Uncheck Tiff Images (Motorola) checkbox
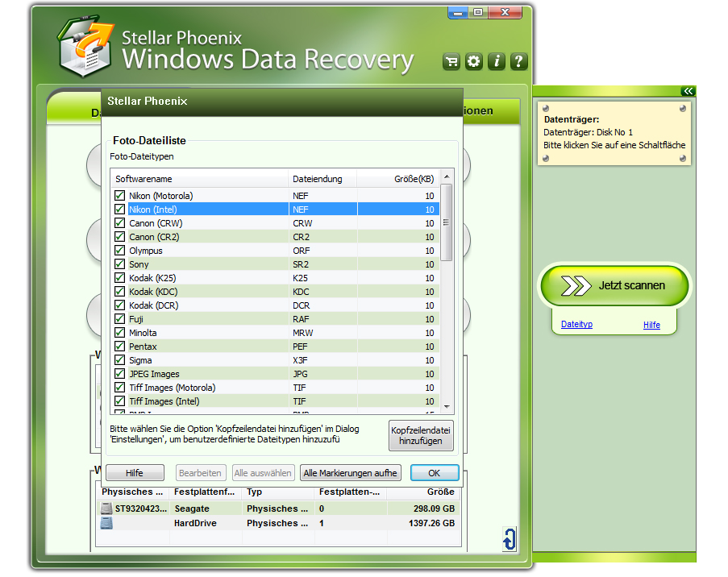Image resolution: width=728 pixels, height=577 pixels. (x=120, y=387)
